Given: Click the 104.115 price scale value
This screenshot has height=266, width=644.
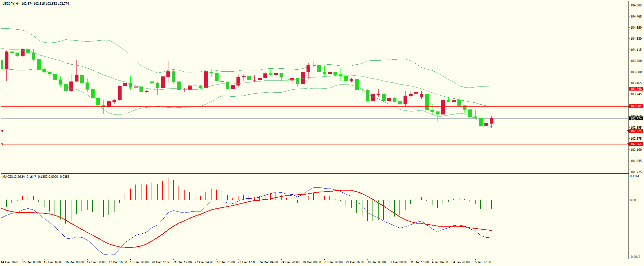Looking at the screenshot, I should click(636, 50).
